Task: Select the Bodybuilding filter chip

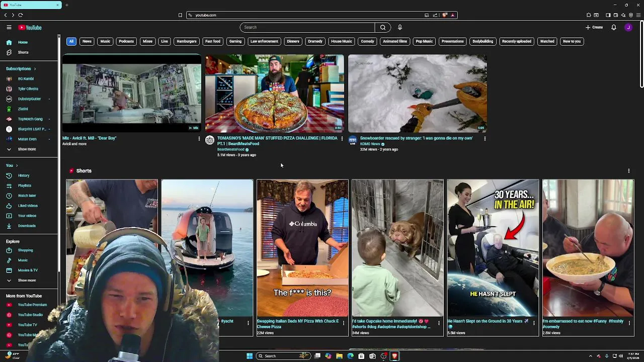Action: 482,41
